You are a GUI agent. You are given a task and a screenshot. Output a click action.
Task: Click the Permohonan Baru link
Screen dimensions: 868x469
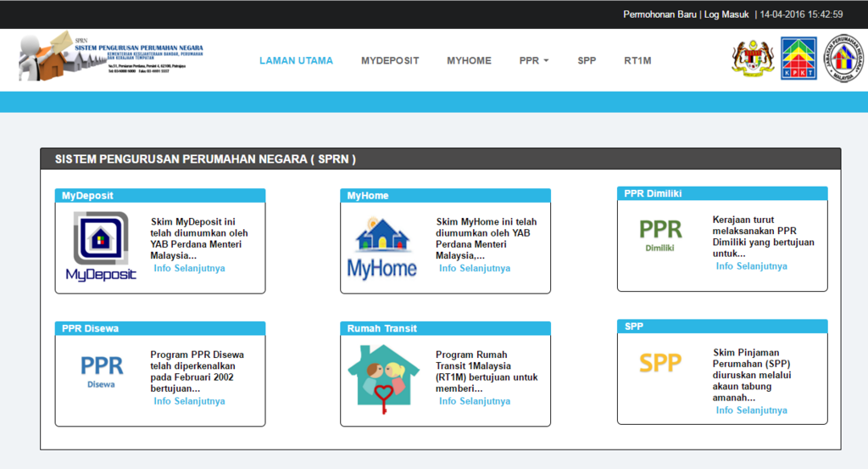click(x=659, y=14)
